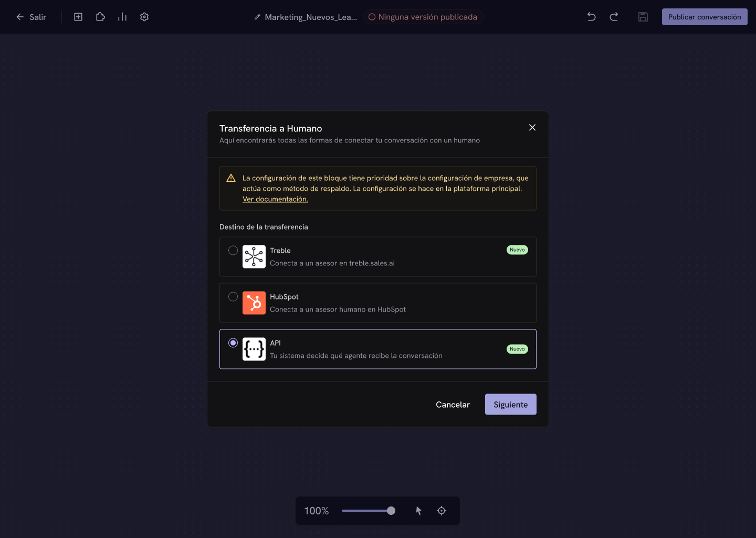756x538 pixels.
Task: Select the API radio button
Action: (x=233, y=343)
